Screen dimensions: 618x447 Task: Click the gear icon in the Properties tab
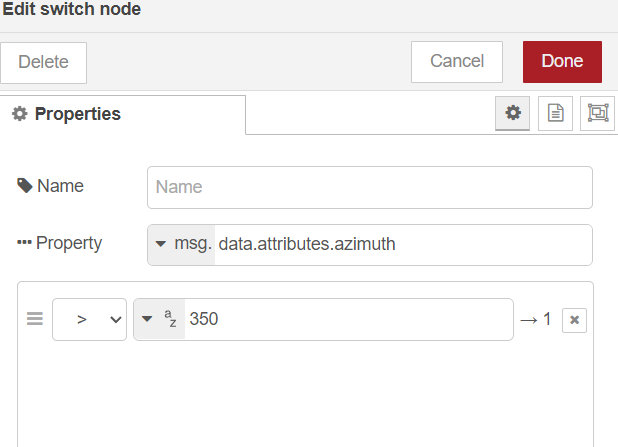pyautogui.click(x=20, y=114)
